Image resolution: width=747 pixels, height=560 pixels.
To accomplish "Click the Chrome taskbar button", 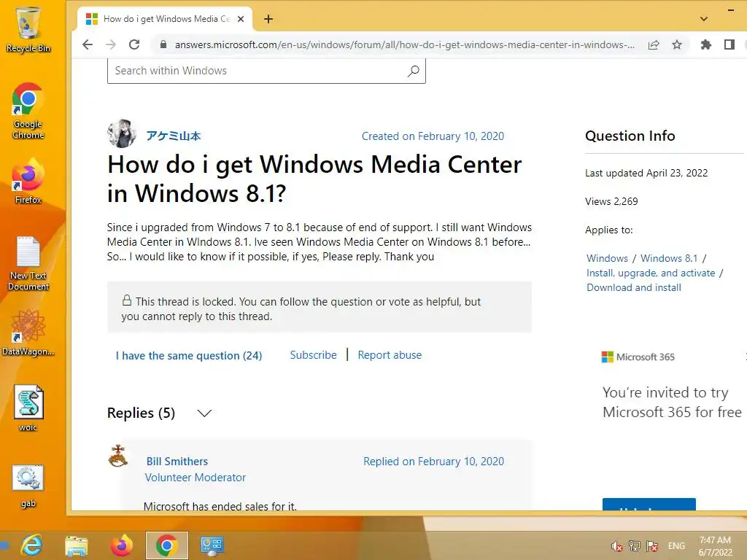I will [x=167, y=545].
